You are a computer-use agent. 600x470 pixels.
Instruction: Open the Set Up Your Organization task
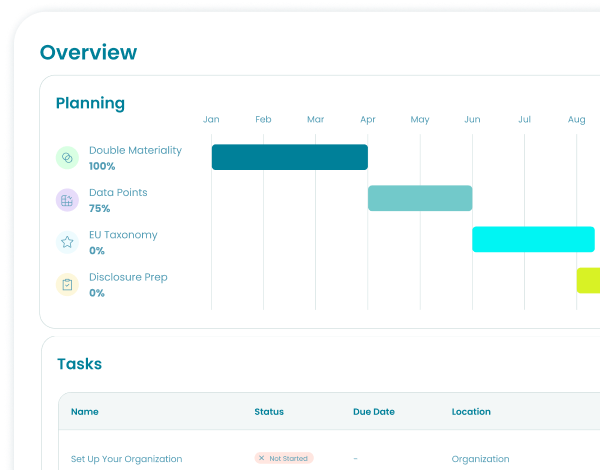click(x=127, y=459)
